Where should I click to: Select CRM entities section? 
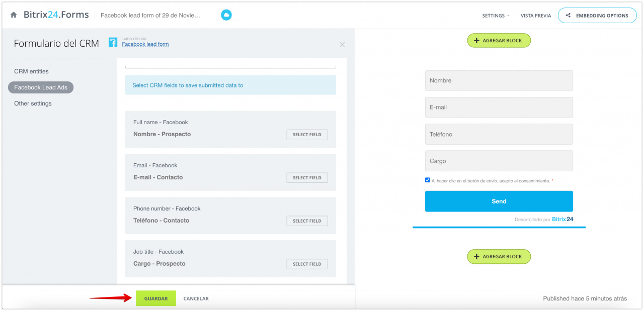31,71
